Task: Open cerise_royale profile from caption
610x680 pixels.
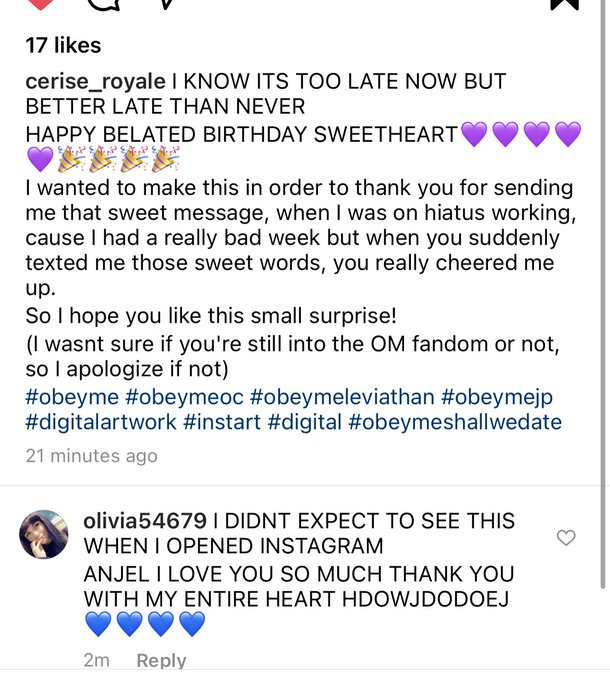Action: (x=95, y=82)
